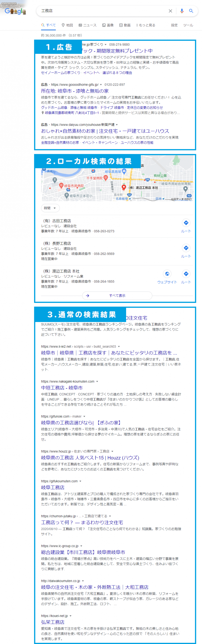Expand arrow next to chumon-jutaku.jp URL

[110, 516]
